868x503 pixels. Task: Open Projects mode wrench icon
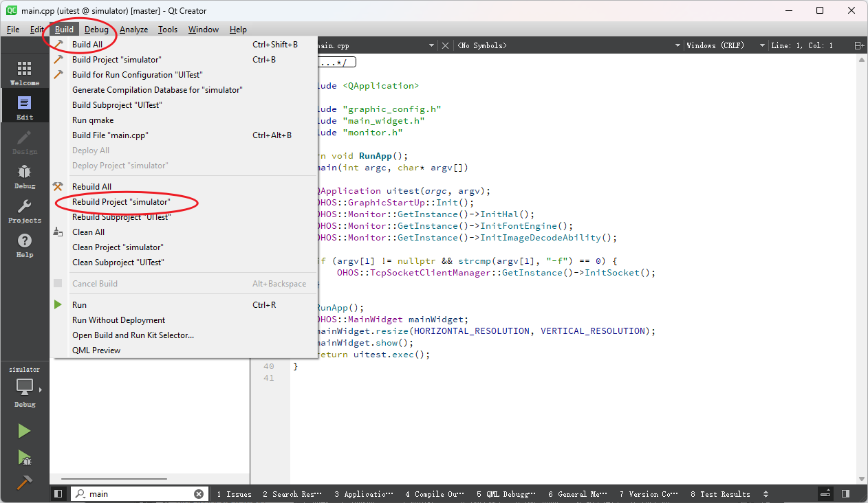[x=24, y=210]
